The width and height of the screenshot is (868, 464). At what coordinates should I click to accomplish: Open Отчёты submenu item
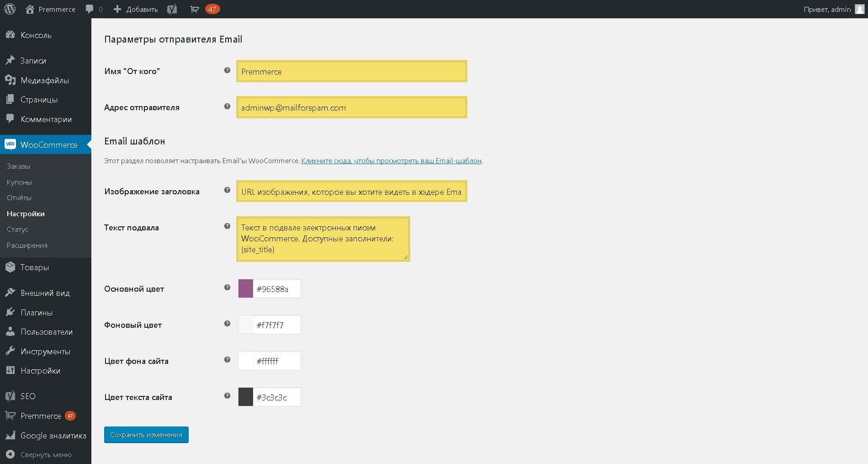point(19,198)
